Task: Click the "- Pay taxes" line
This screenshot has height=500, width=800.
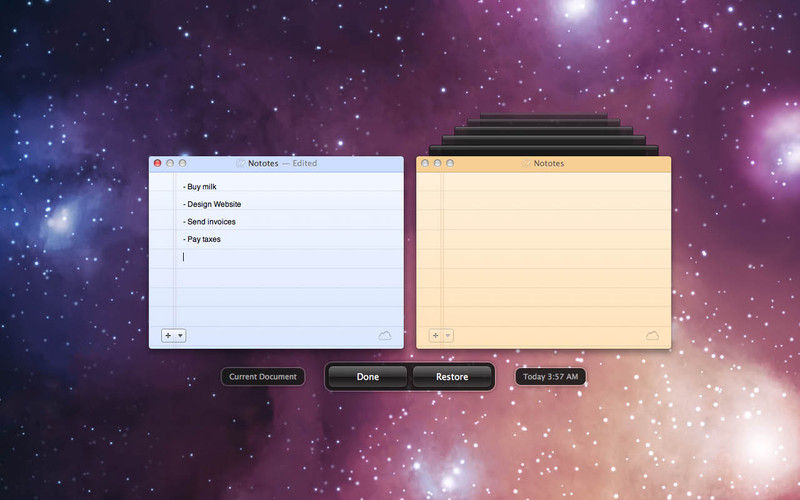Action: pos(202,239)
